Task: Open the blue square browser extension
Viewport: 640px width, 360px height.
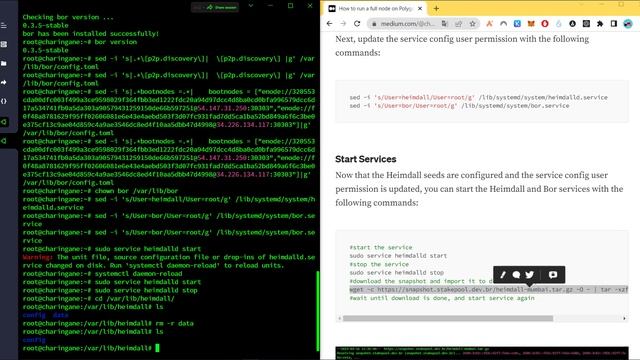Action: pos(517,24)
